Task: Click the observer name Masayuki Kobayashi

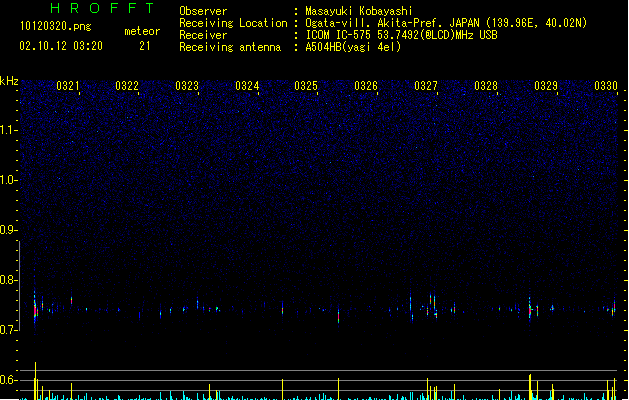Action: (359, 11)
